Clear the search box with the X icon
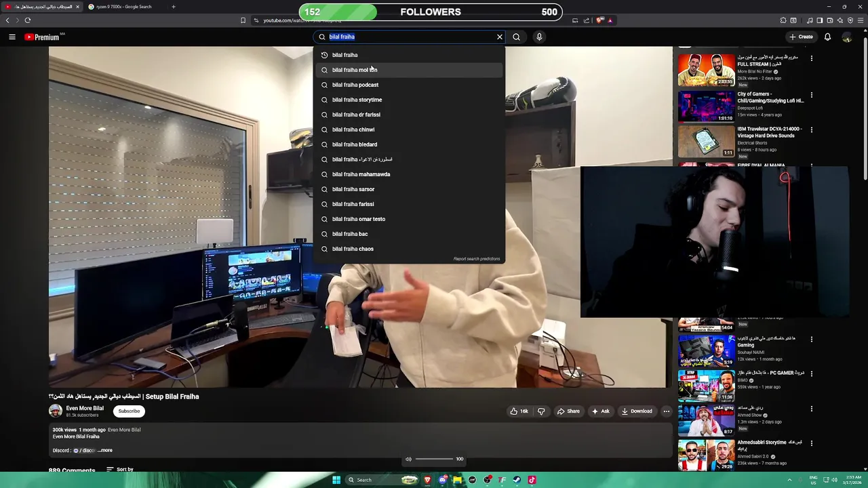The height and width of the screenshot is (488, 868). pyautogui.click(x=500, y=37)
